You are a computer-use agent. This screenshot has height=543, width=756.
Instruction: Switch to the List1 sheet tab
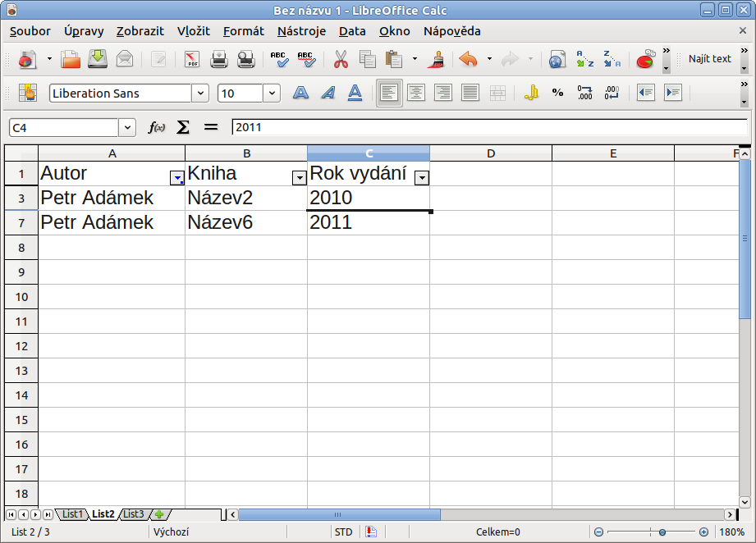[73, 514]
